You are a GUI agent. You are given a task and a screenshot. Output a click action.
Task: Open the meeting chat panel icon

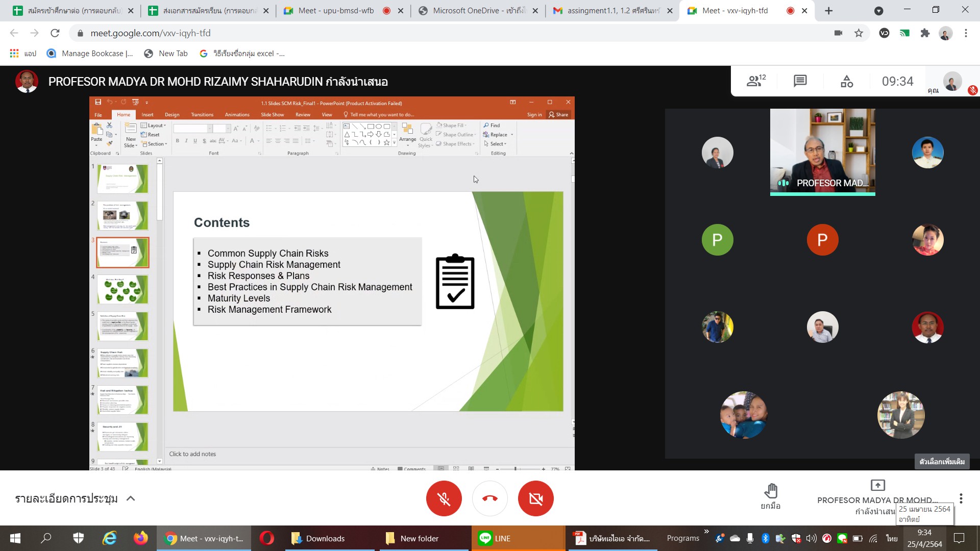pyautogui.click(x=800, y=81)
